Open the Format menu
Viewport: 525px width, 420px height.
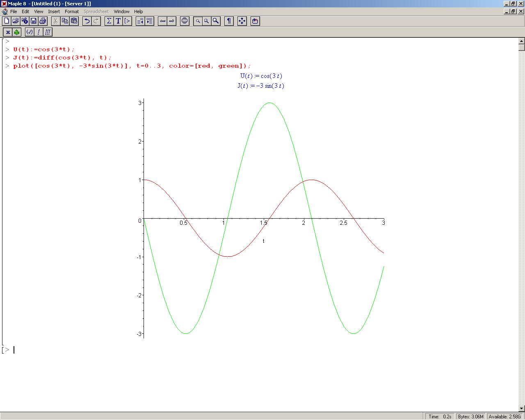click(x=71, y=11)
